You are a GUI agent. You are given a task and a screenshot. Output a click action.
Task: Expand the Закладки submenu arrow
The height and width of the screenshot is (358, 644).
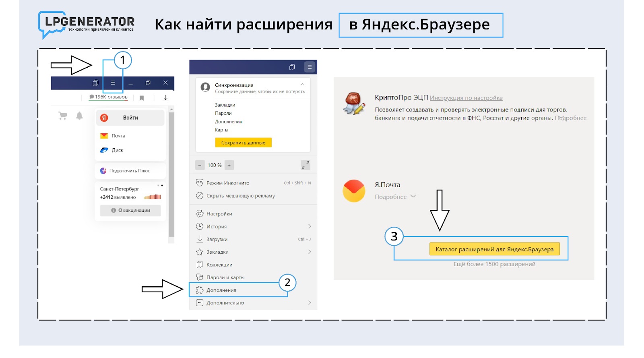[x=310, y=252]
